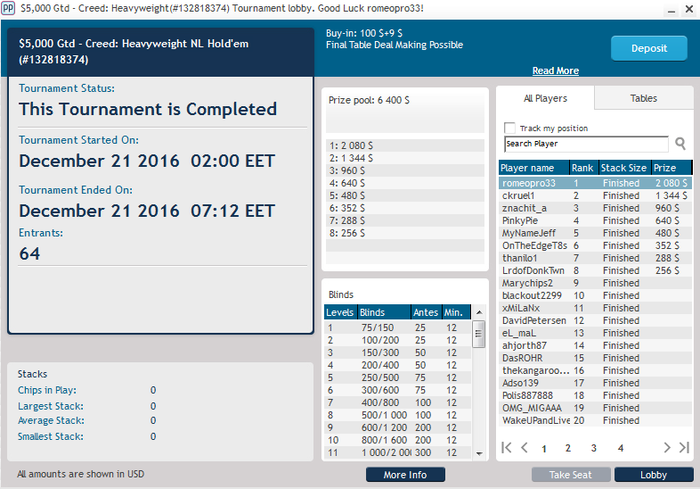
Task: Sort by Player name column header
Action: pos(534,168)
